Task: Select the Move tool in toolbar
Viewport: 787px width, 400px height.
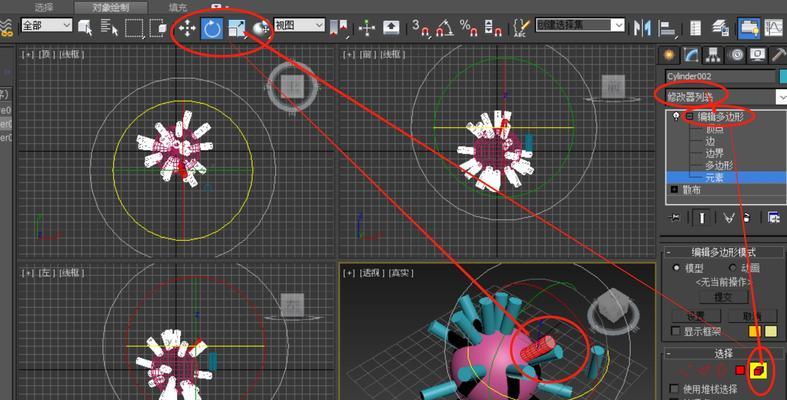Action: [x=187, y=28]
